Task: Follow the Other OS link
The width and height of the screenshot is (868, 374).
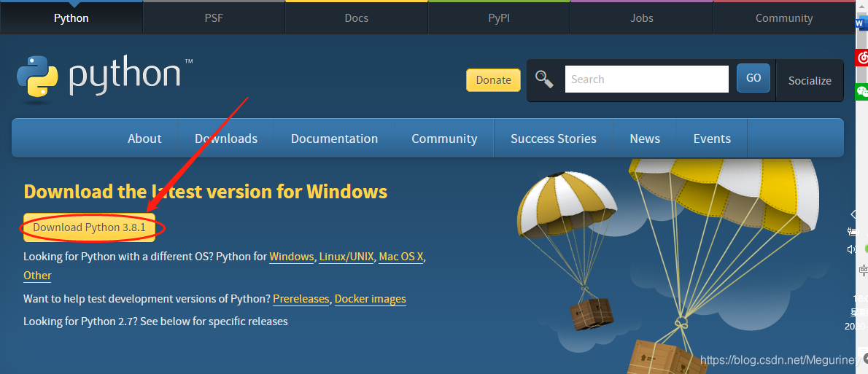Action: coord(38,276)
